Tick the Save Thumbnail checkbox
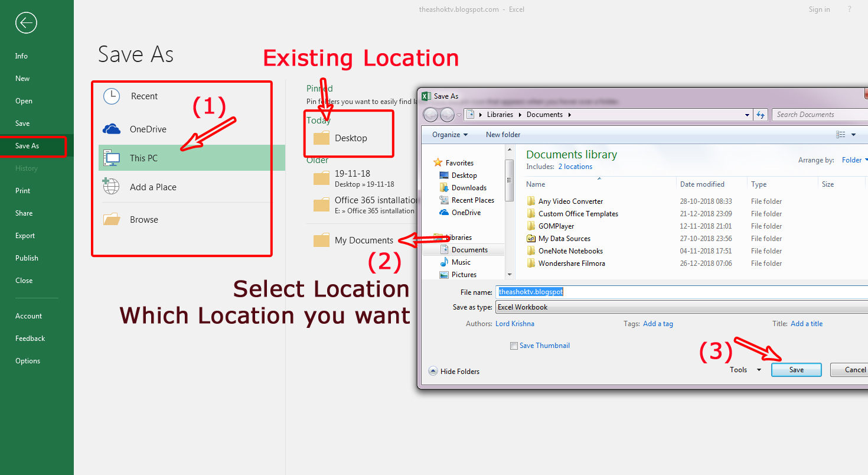The height and width of the screenshot is (475, 868). (514, 346)
